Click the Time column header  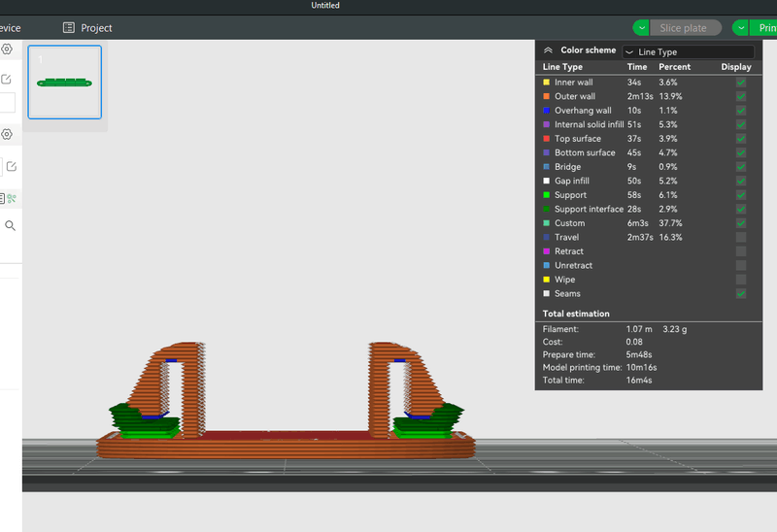pyautogui.click(x=637, y=67)
